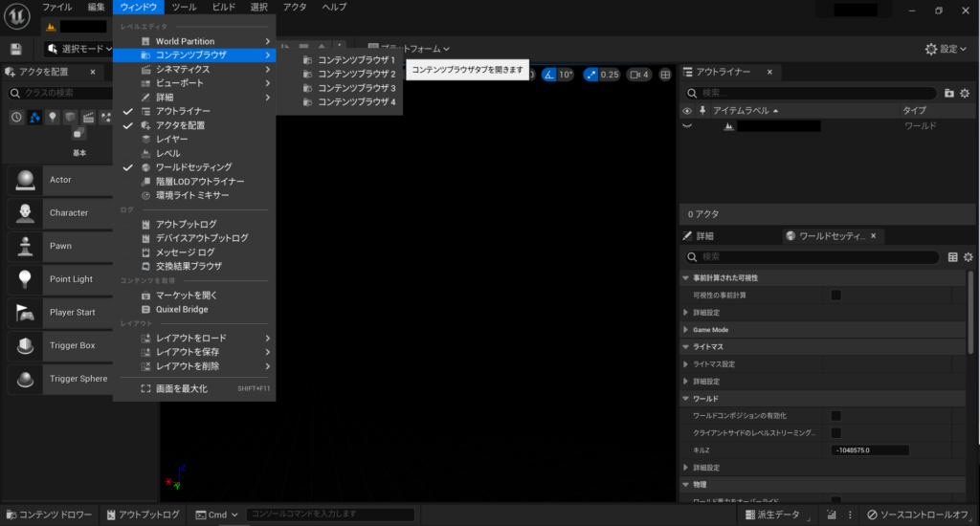980x526 pixels.
Task: Click the save icon in the main toolbar
Action: (15, 49)
